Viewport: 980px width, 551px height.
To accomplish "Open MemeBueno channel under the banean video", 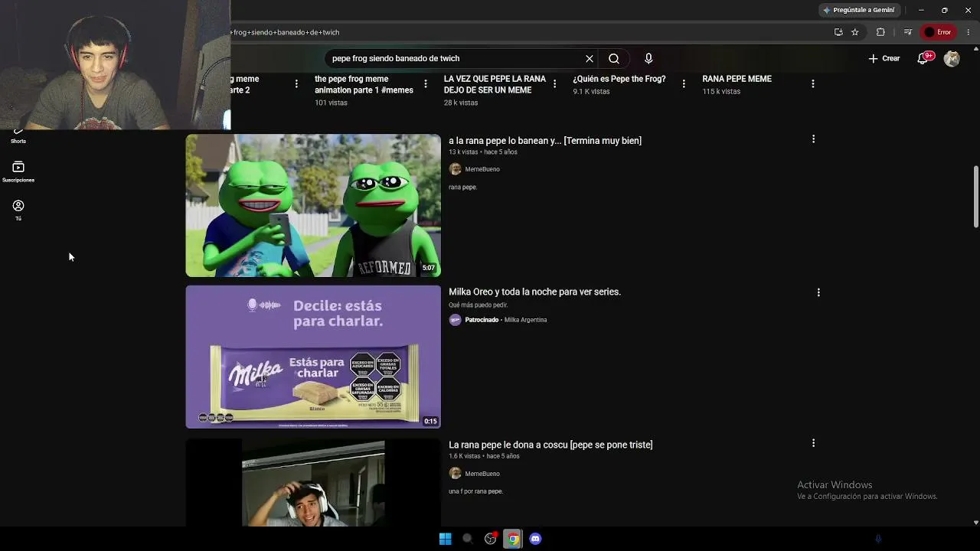I will click(x=482, y=169).
